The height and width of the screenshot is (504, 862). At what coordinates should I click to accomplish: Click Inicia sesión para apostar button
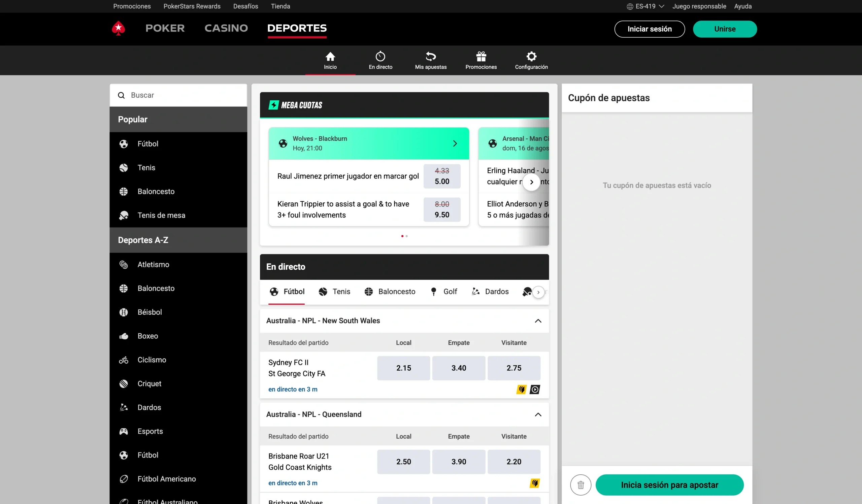(x=669, y=485)
